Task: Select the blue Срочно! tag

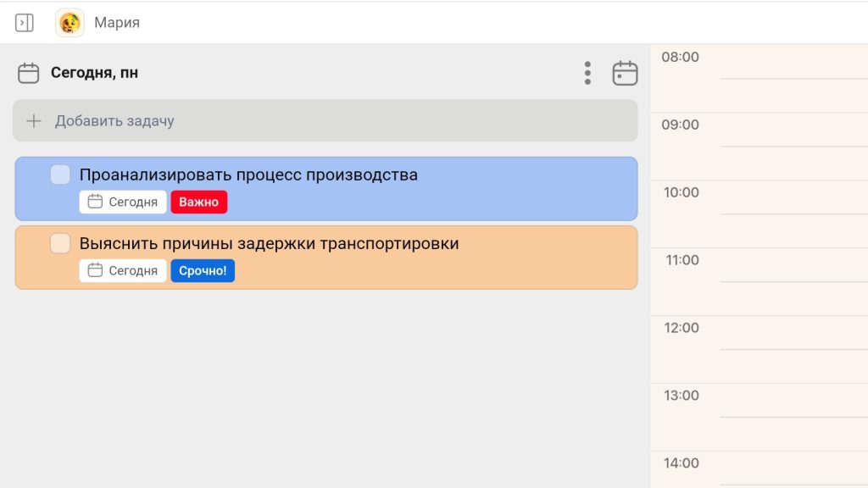Action: [203, 270]
